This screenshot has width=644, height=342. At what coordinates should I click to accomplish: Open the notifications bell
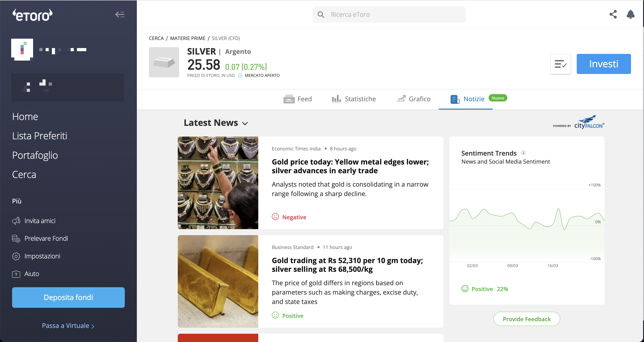pos(631,14)
